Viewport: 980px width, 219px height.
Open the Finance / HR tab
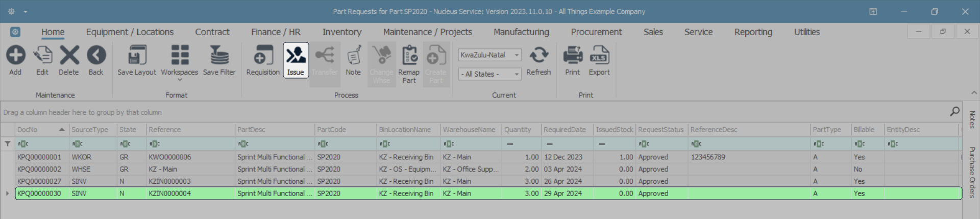(x=276, y=32)
